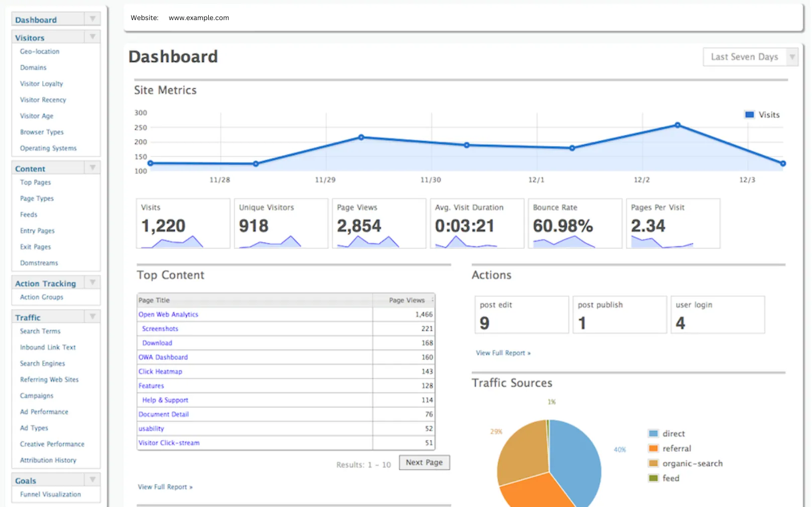Open Action Groups report
Image resolution: width=812 pixels, height=507 pixels.
pos(42,297)
